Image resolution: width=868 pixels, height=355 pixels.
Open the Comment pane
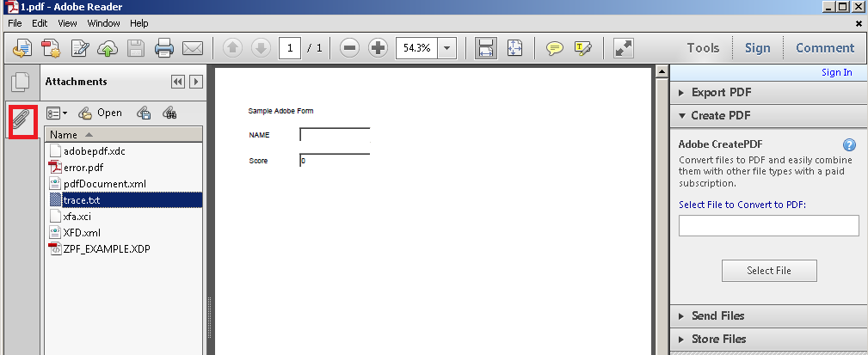click(825, 48)
